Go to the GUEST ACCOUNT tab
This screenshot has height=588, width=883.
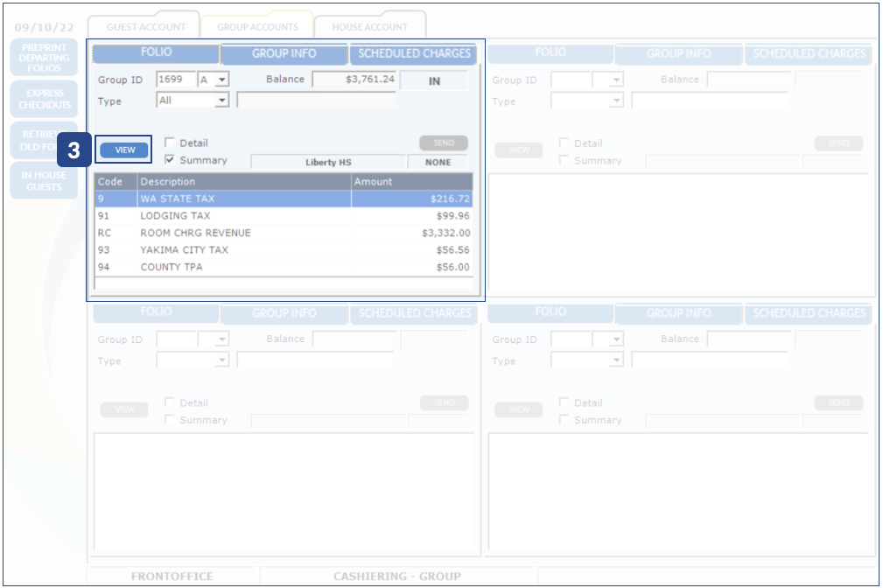click(x=146, y=27)
